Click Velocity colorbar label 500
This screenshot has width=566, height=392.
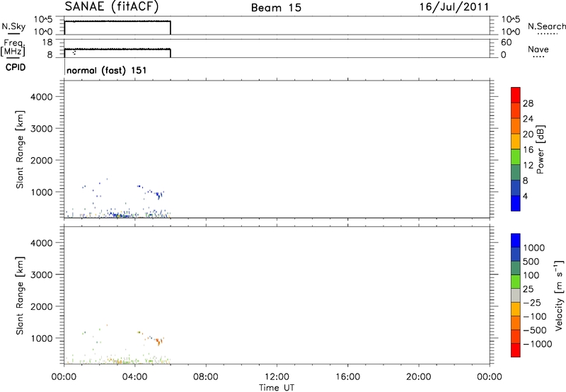531,261
